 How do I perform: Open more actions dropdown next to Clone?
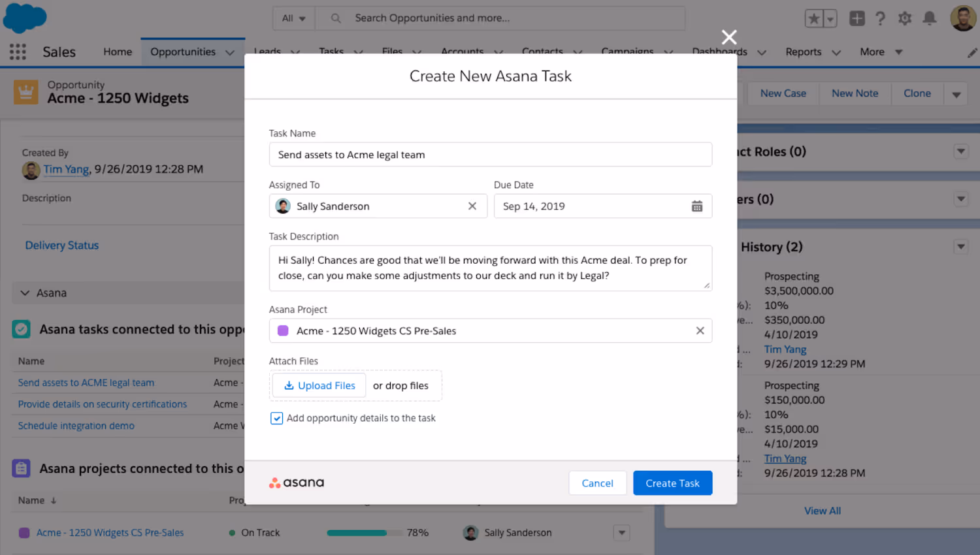pyautogui.click(x=956, y=94)
